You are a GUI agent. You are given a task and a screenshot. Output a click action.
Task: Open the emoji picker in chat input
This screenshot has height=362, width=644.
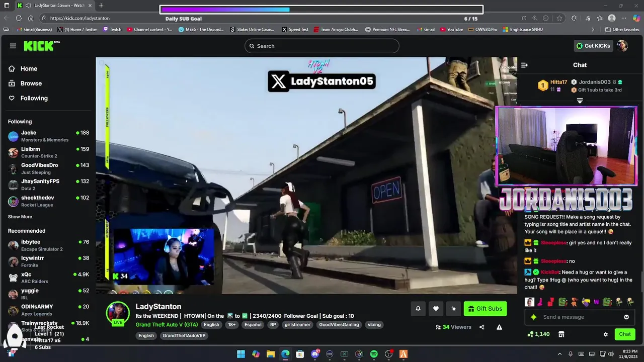[x=626, y=317]
